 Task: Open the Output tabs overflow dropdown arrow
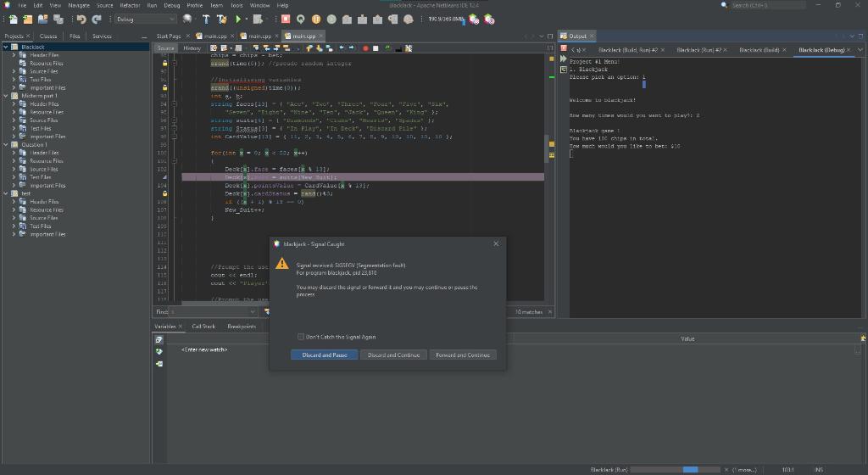pos(860,50)
